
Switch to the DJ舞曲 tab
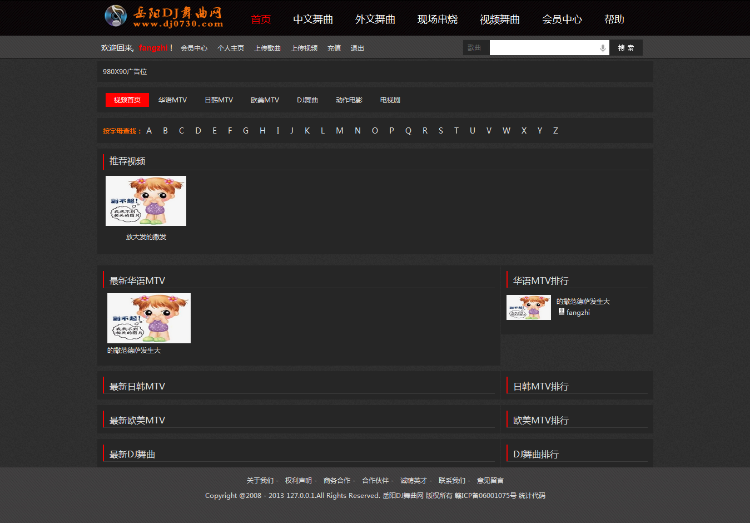[307, 100]
